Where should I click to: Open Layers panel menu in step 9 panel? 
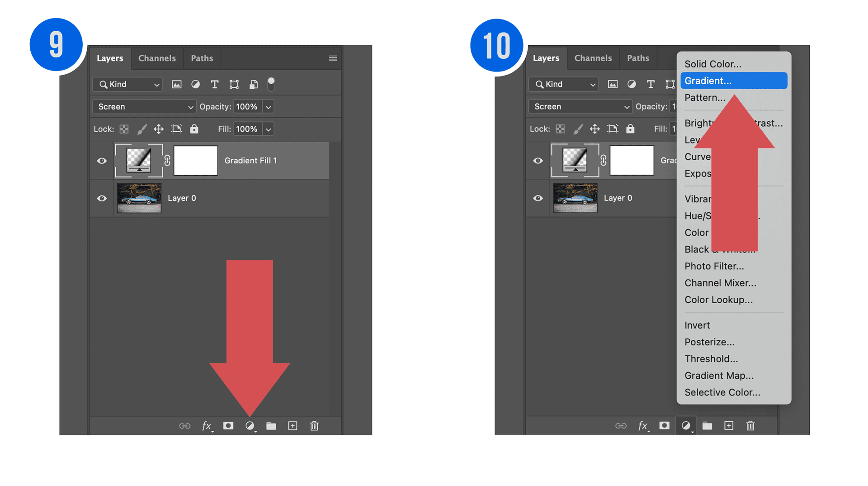333,58
